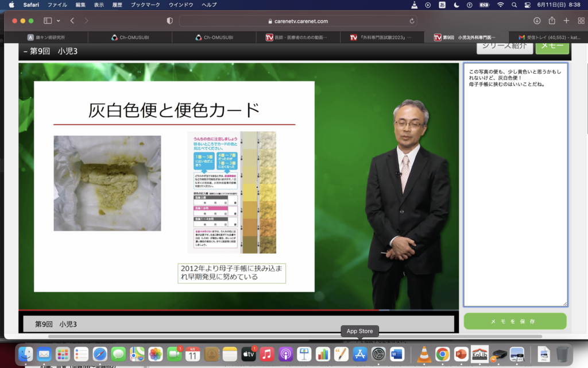Click the carenetv.carenet.com address bar
The width and height of the screenshot is (588, 368).
point(297,21)
